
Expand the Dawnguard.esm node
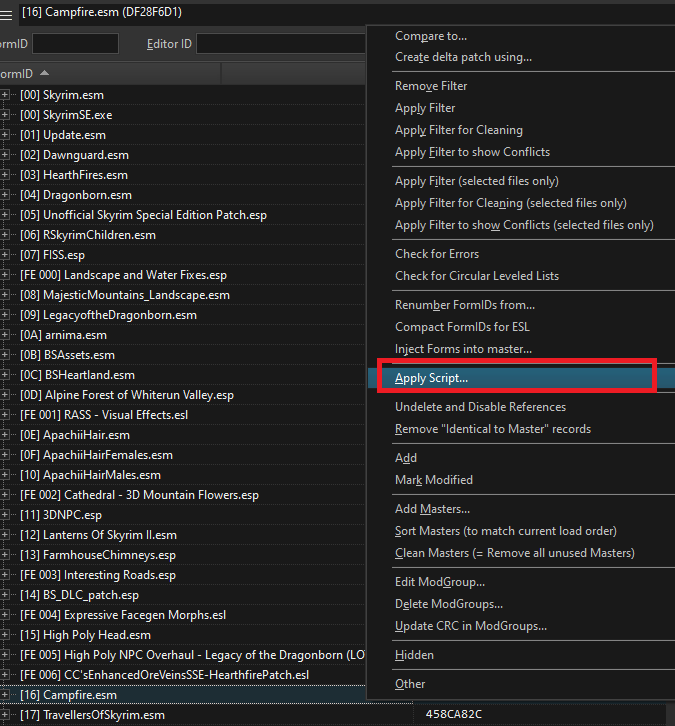pyautogui.click(x=4, y=155)
